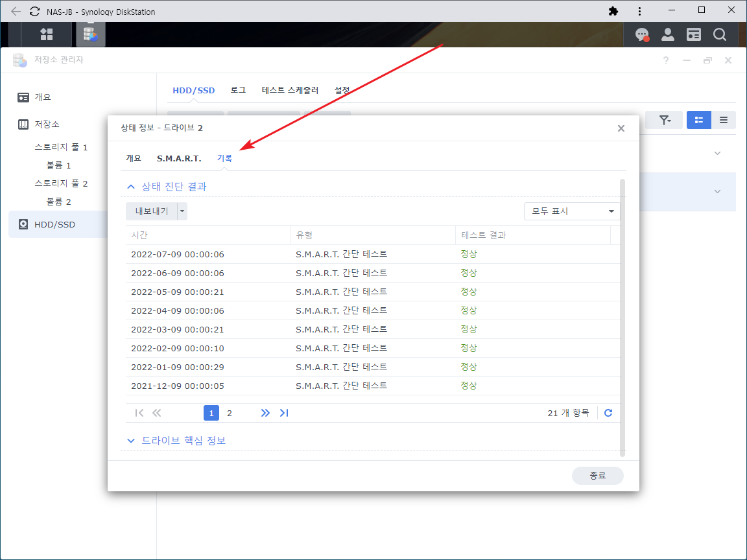Expand the highlighted drive row chevron

717,191
